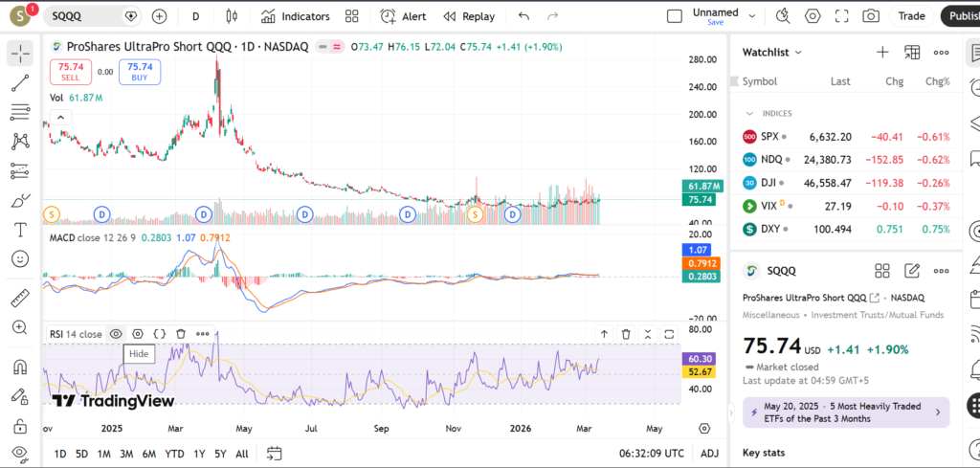Open the layout grid selector
980x468 pixels.
(352, 16)
